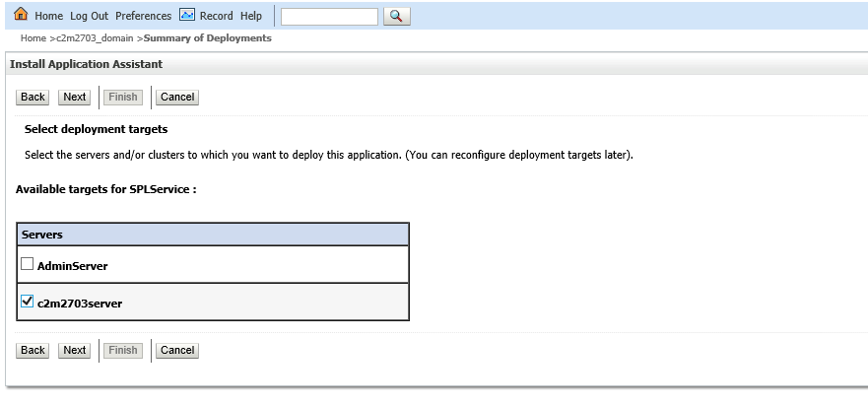Click the magnifying glass search button
This screenshot has width=868, height=406.
click(x=396, y=16)
